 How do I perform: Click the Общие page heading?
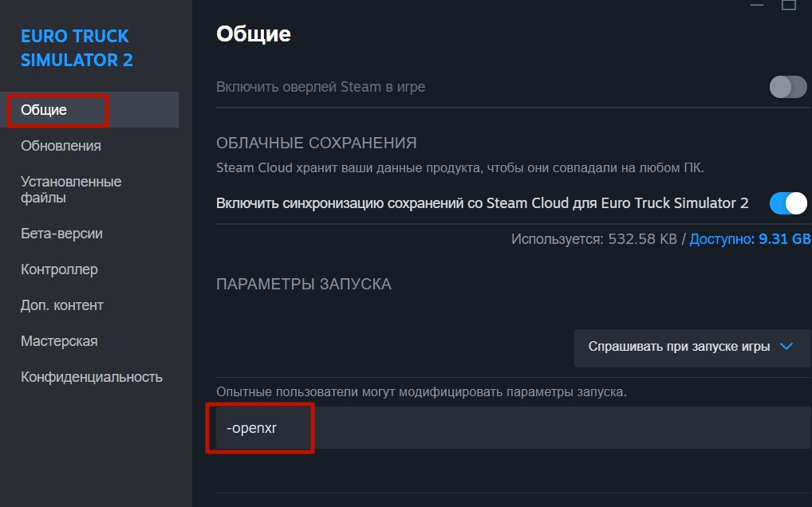pyautogui.click(x=253, y=34)
